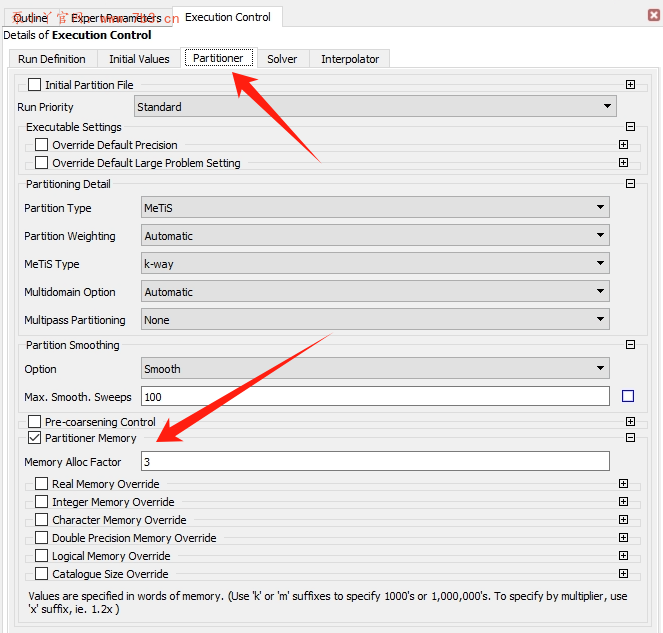Switch to the Solver tab
This screenshot has height=633, width=663.
point(282,59)
